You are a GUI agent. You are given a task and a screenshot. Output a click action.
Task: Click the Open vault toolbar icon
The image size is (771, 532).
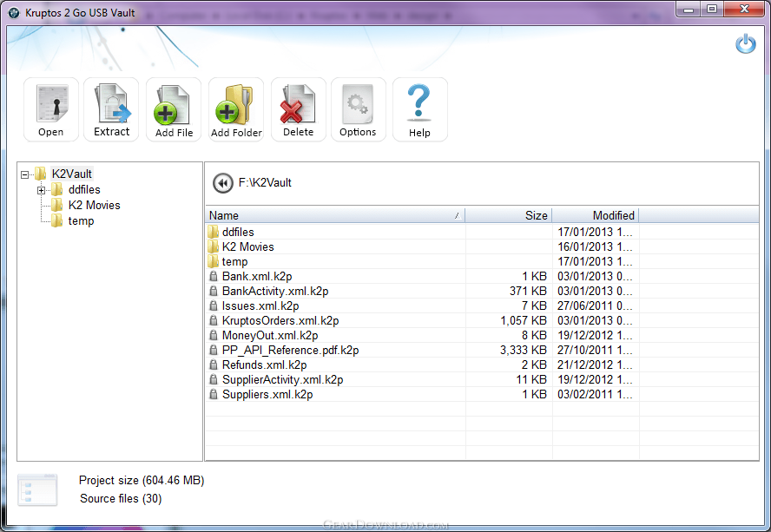[51, 109]
